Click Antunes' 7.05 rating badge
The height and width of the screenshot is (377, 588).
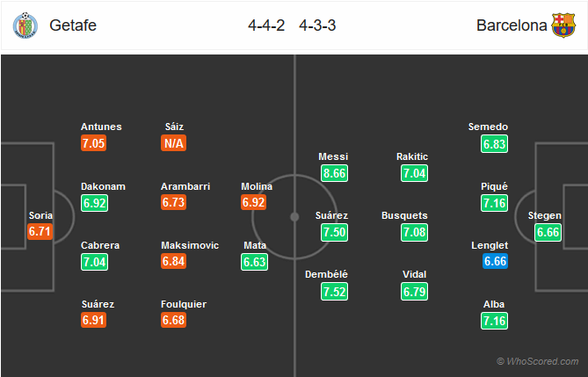[x=93, y=143]
